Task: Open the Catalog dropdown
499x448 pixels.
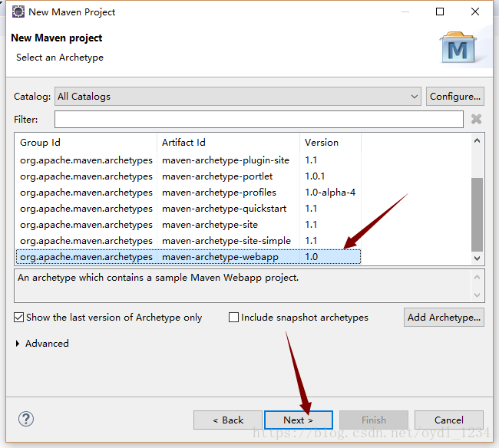Action: [238, 97]
